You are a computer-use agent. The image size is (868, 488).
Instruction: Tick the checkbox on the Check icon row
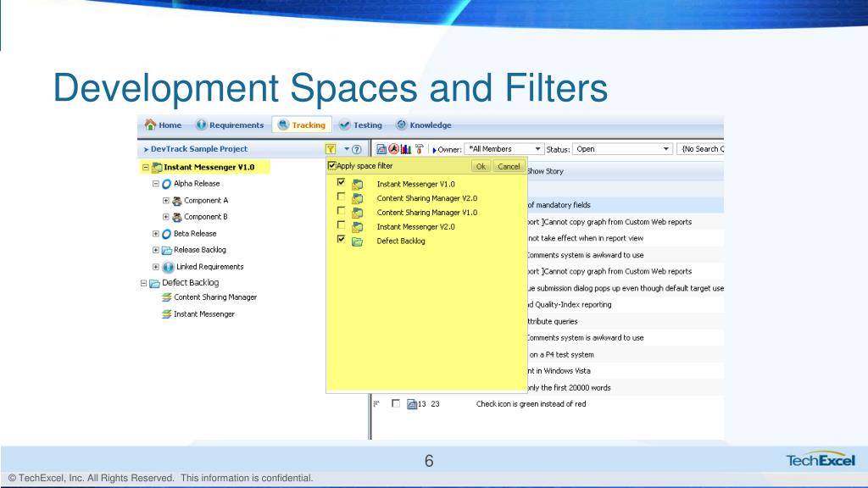click(x=396, y=403)
